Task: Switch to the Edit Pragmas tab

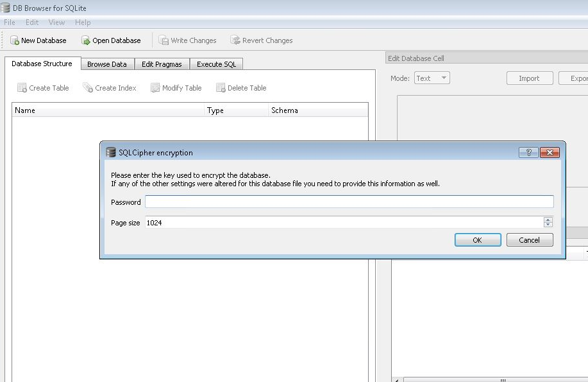Action: (162, 64)
